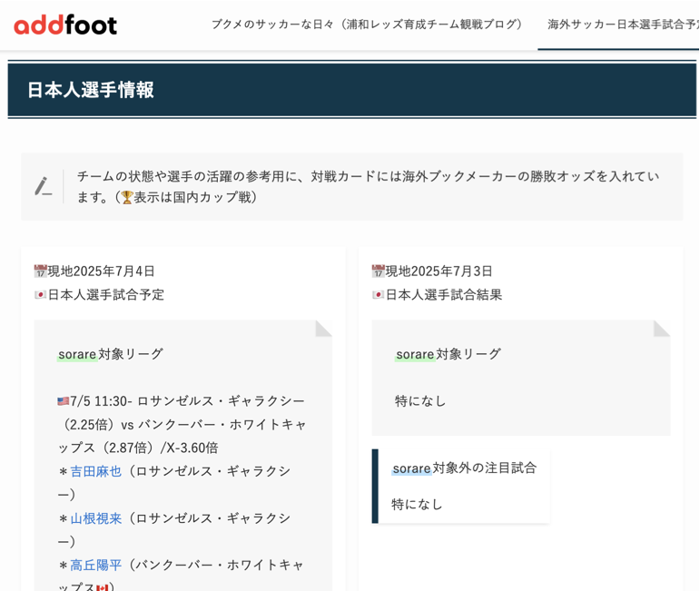Open 海外サッカー日本選手試合予定 menu tab
Viewport: 700px width, 591px height.
coord(623,25)
